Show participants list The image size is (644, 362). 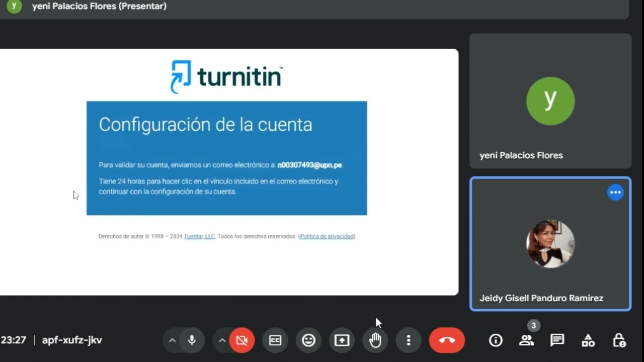526,340
